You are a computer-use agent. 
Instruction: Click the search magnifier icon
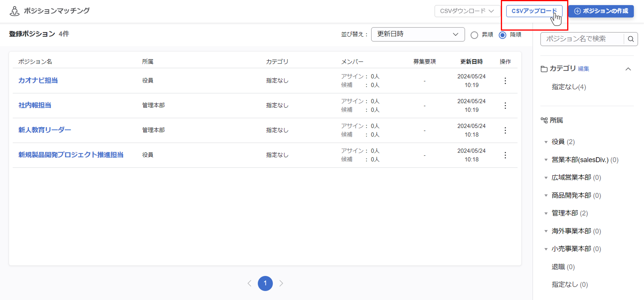tap(631, 39)
